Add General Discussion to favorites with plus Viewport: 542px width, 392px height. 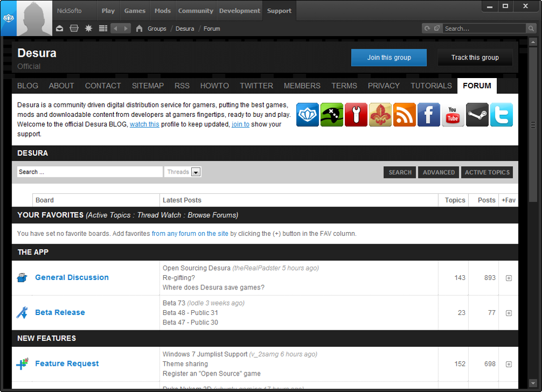pyautogui.click(x=509, y=278)
